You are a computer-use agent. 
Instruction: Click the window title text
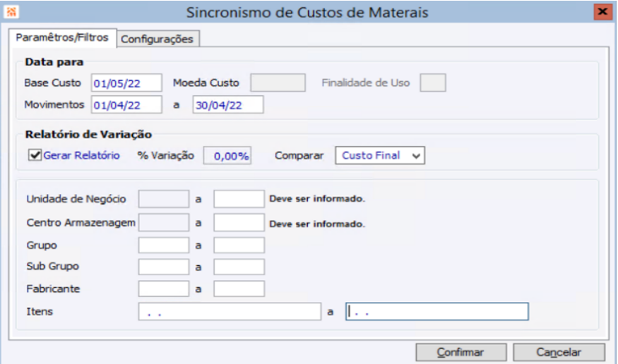pyautogui.click(x=307, y=12)
